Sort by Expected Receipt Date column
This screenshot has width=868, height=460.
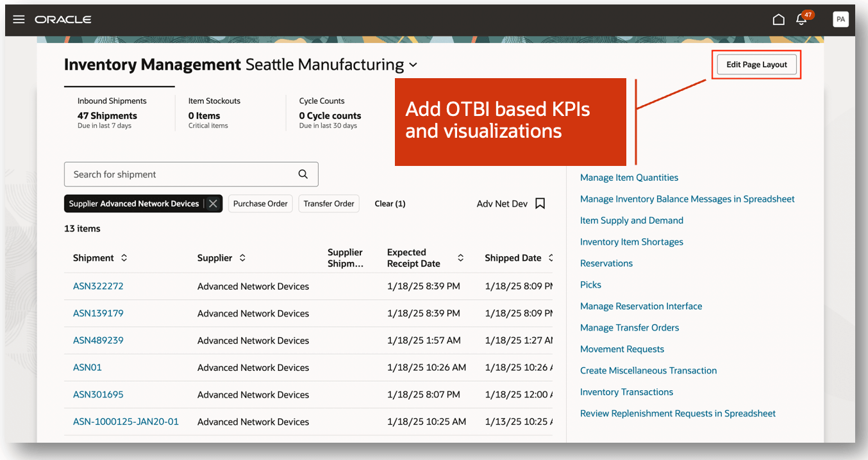click(x=460, y=258)
